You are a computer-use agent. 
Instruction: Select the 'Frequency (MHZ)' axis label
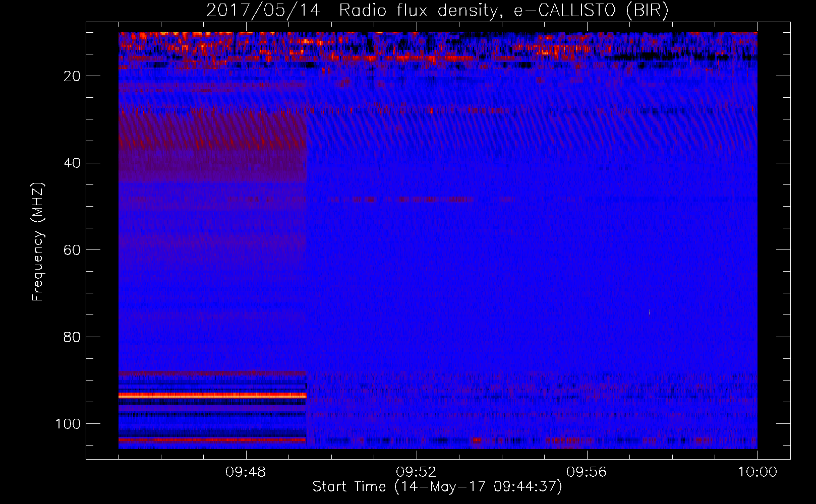(x=38, y=241)
